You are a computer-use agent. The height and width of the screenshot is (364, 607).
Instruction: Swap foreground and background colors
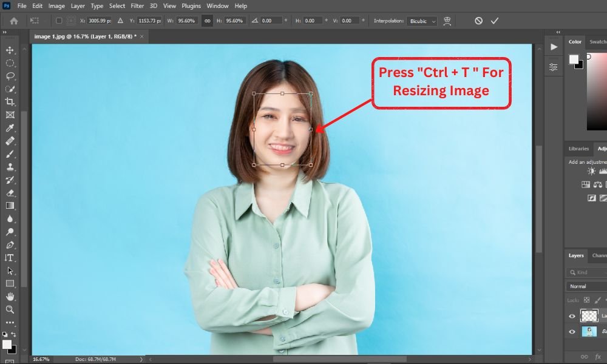click(x=13, y=334)
